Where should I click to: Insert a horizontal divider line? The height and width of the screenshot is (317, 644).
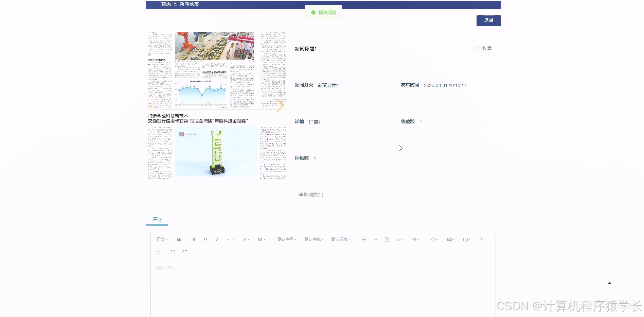pos(158,251)
